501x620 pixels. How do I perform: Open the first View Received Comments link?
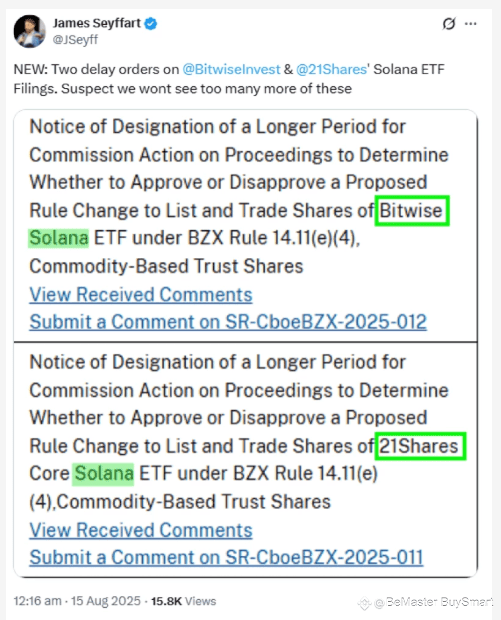coord(141,295)
